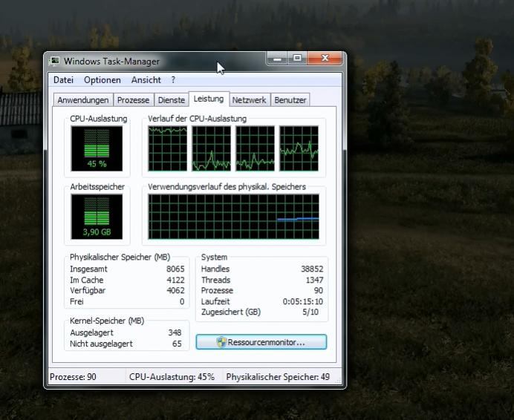
Task: Click the fourth CPU core history graph
Action: (299, 148)
